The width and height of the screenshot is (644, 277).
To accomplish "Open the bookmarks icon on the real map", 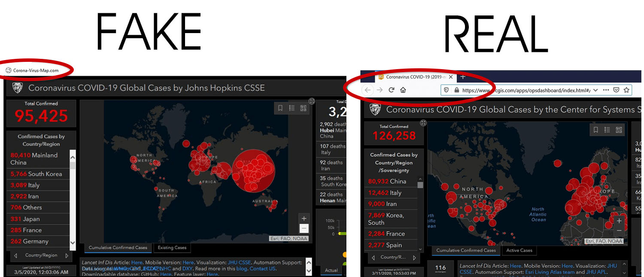I will 595,130.
